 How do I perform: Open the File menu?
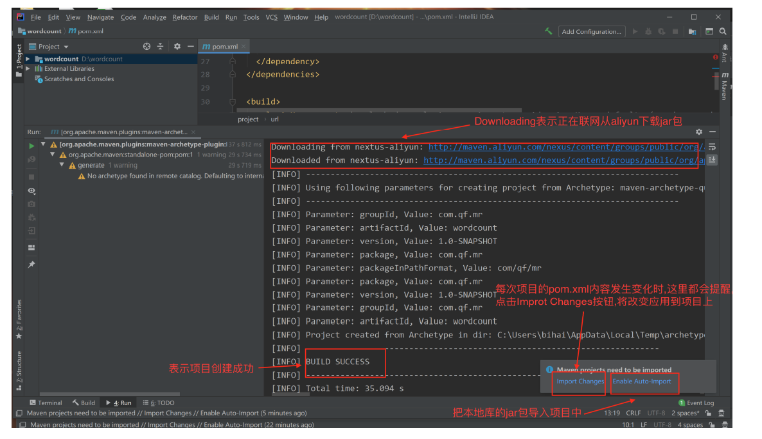[x=35, y=17]
